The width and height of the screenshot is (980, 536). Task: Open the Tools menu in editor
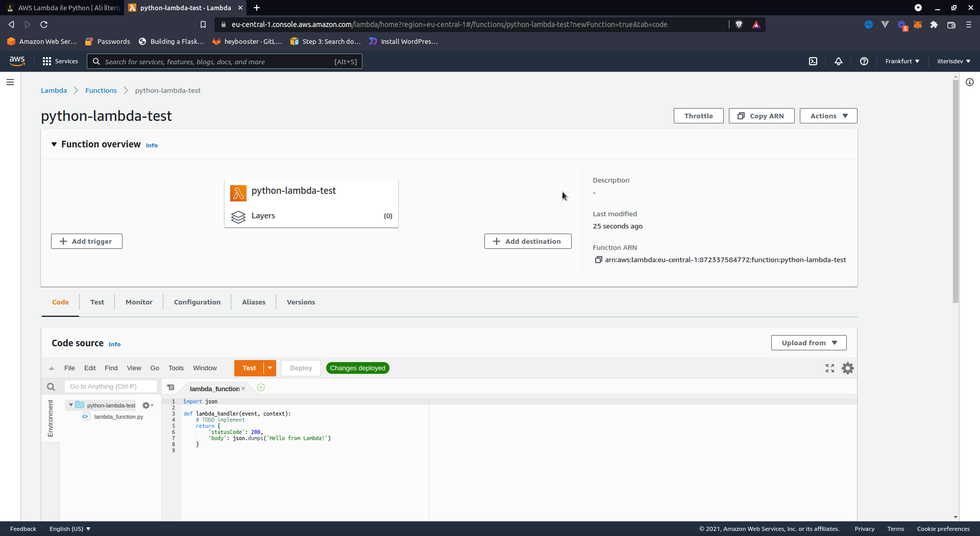point(176,368)
